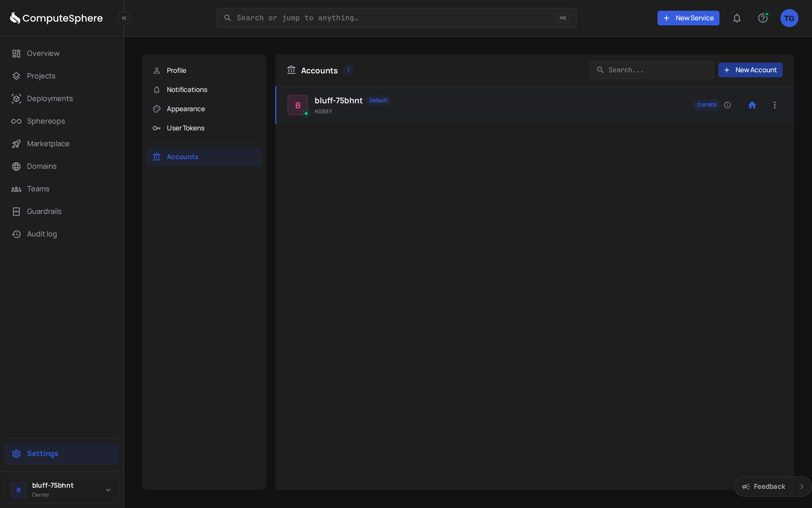Focus the global search or jump field
This screenshot has height=508, width=812.
coord(396,18)
